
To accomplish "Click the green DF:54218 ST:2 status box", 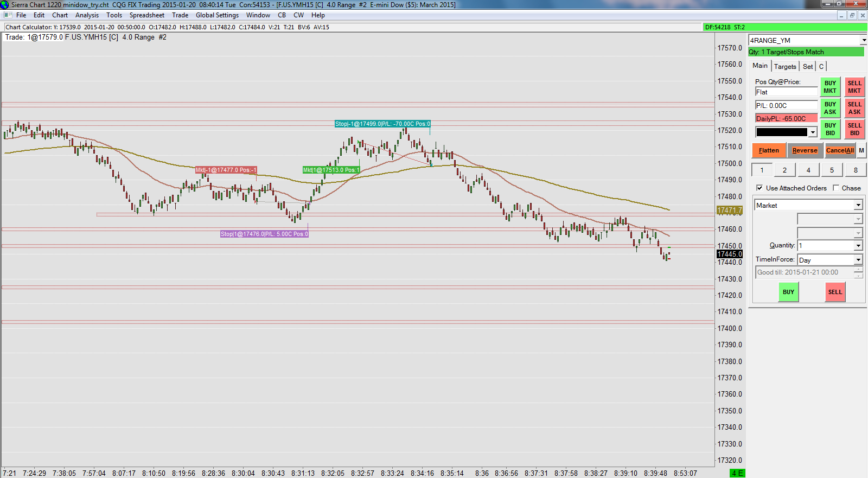I will pos(785,27).
